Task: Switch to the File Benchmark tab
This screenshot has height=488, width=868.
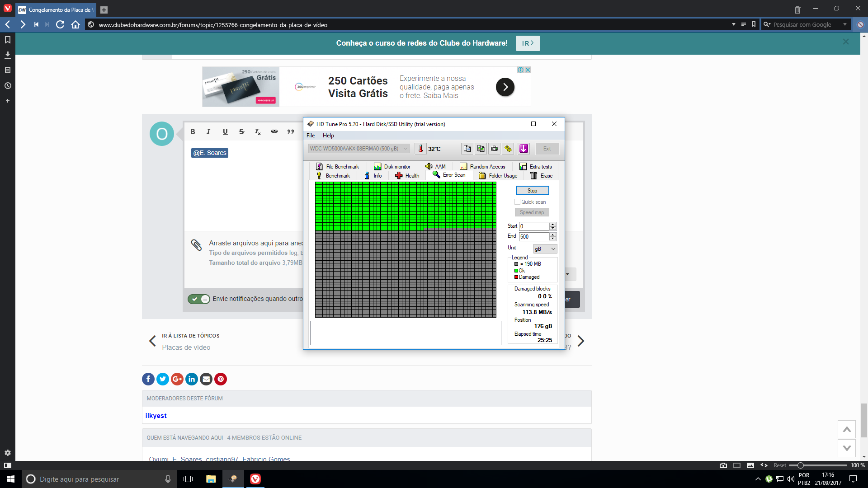Action: (x=337, y=167)
